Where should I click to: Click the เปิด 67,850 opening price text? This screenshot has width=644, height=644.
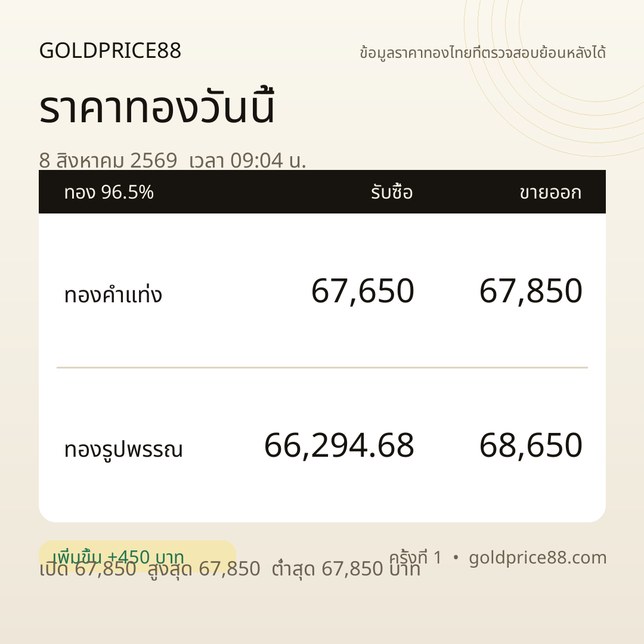[88, 569]
